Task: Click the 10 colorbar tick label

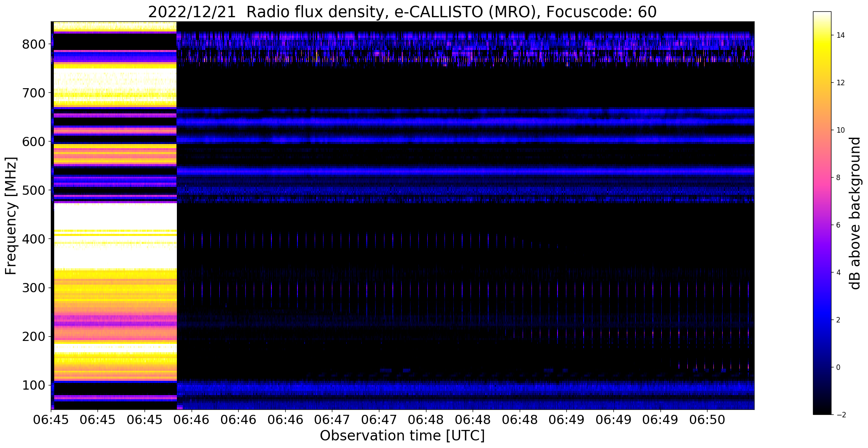Action: pyautogui.click(x=841, y=130)
